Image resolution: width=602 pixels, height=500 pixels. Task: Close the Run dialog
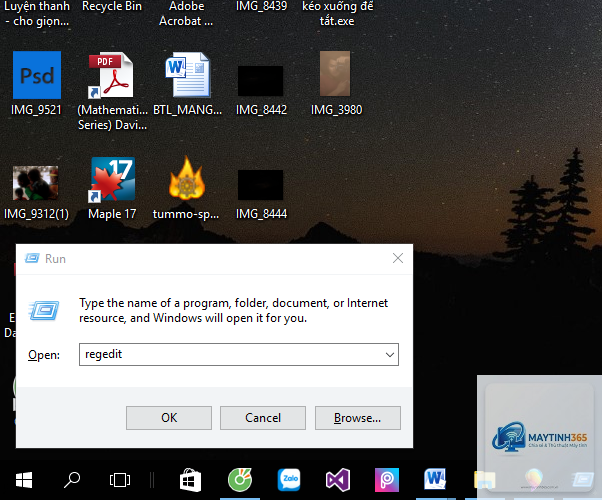click(398, 258)
